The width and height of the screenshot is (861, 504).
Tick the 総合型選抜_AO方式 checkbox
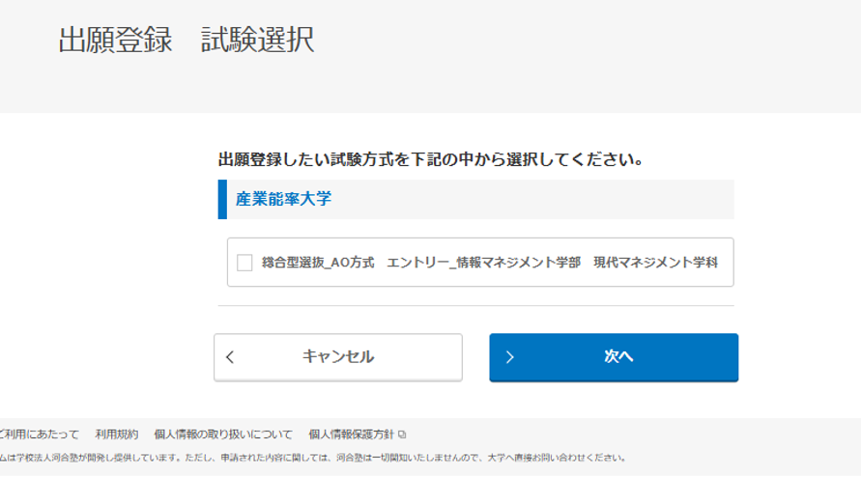[x=244, y=263]
